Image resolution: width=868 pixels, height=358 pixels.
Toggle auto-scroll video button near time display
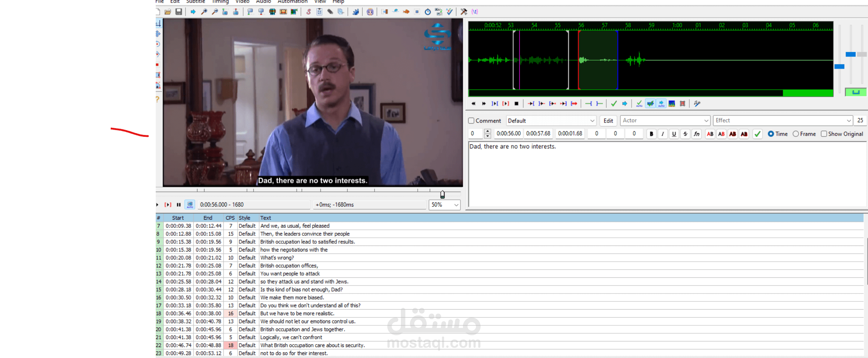tap(190, 205)
